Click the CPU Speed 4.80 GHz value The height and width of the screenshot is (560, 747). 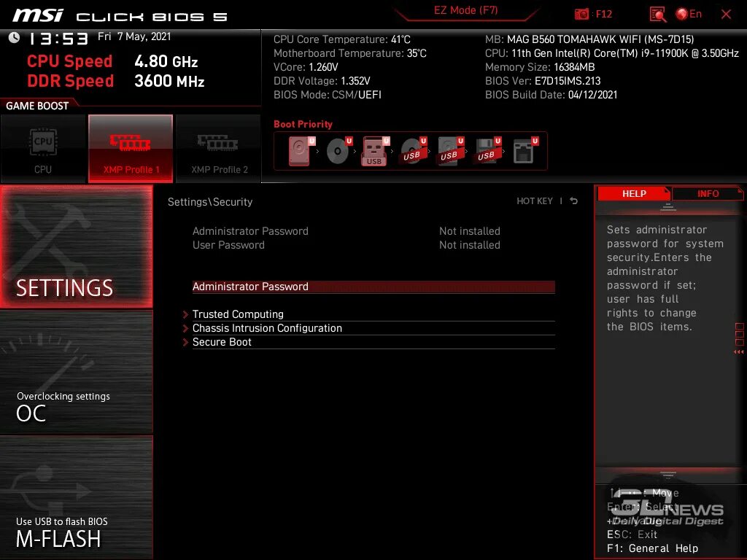(166, 61)
